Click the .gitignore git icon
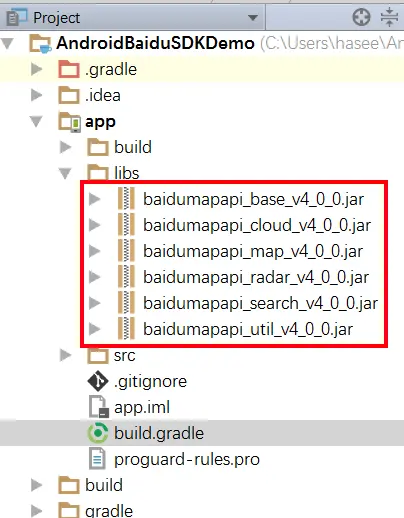Viewport: 404px width, 518px height. 98,381
